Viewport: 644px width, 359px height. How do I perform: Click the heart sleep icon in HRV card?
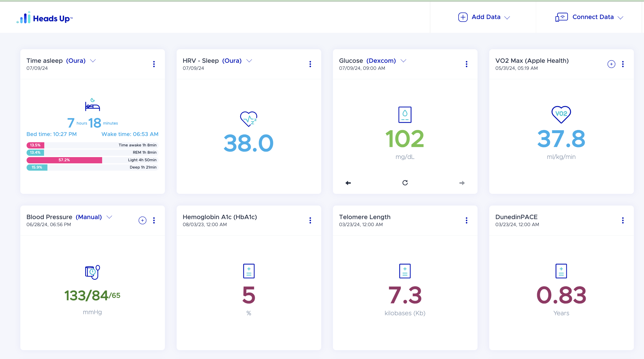[249, 119]
